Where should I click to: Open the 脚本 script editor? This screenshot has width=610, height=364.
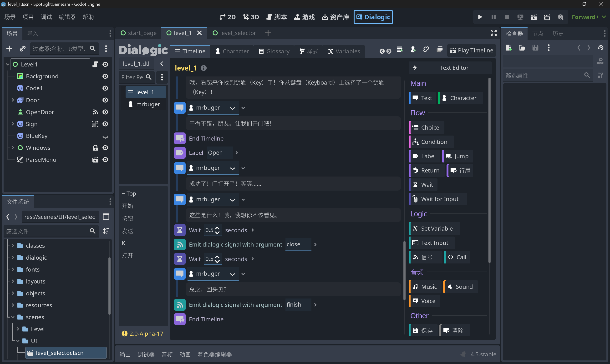[x=276, y=17]
